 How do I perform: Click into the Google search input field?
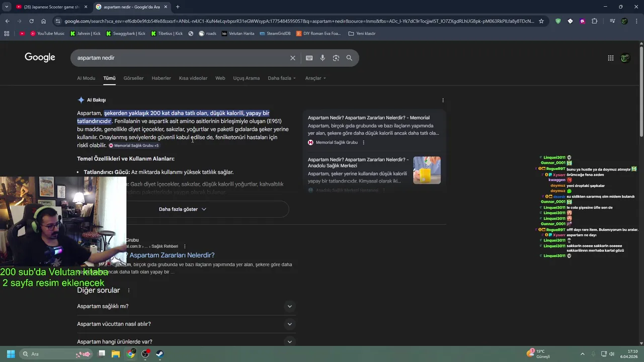pyautogui.click(x=181, y=58)
